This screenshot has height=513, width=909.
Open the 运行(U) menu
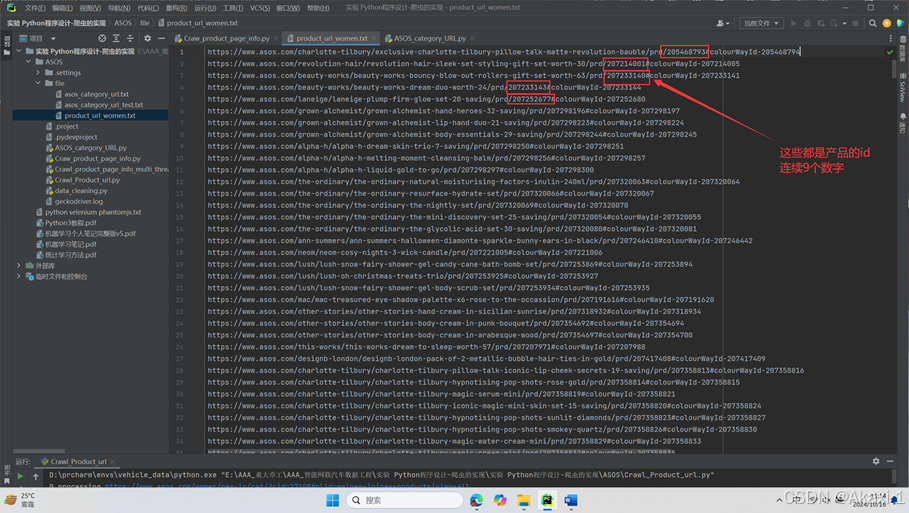coord(205,8)
